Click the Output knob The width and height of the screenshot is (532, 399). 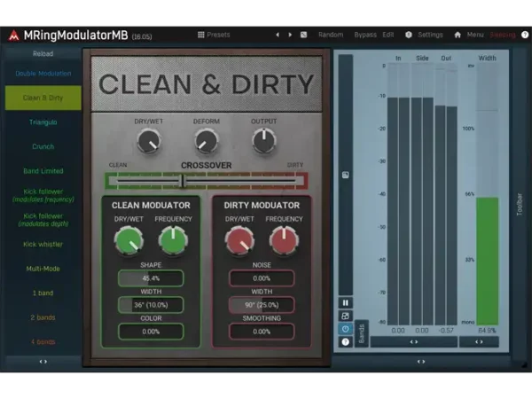coord(264,141)
